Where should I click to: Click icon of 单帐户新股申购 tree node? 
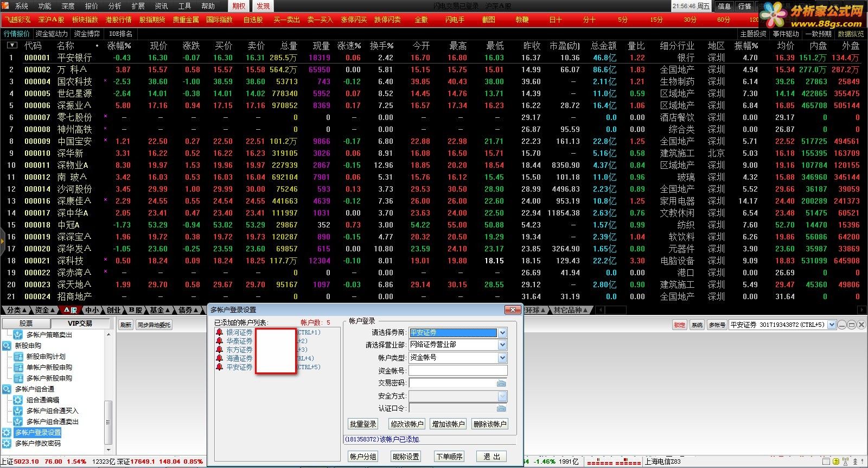[18, 368]
